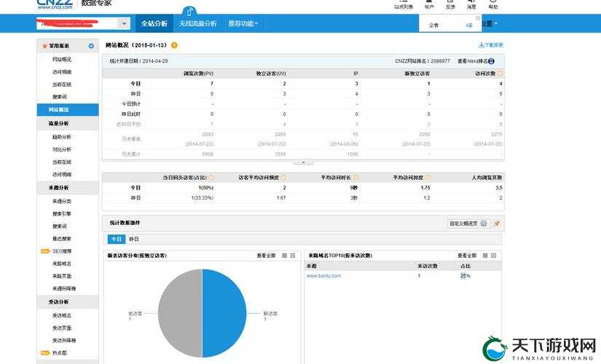Click info icon next to 平均访问时长

[356, 178]
